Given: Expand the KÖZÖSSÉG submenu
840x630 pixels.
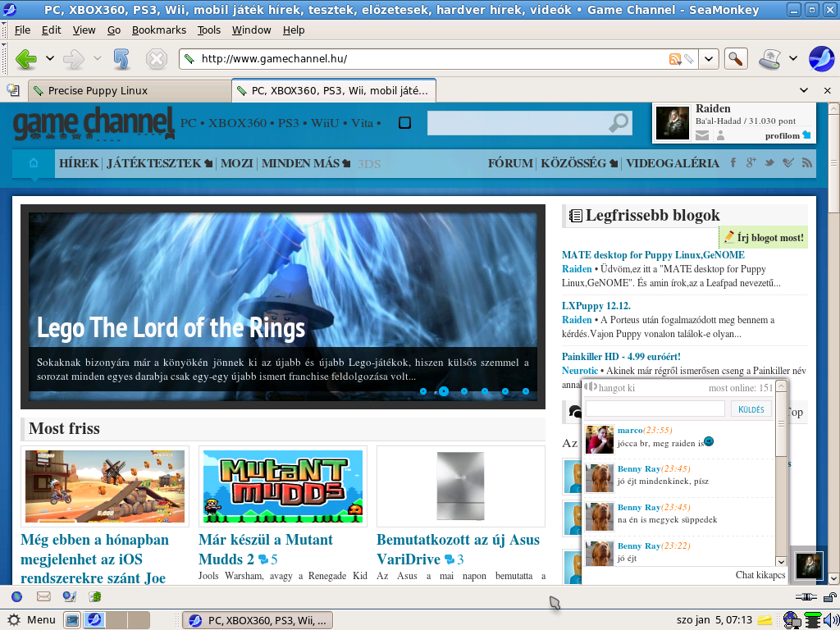Looking at the screenshot, I should point(614,163).
